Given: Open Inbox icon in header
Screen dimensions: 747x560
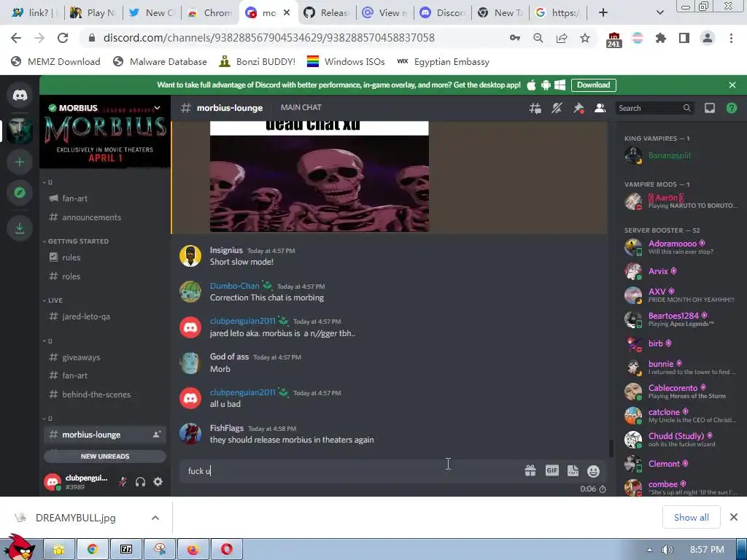Looking at the screenshot, I should click(709, 108).
